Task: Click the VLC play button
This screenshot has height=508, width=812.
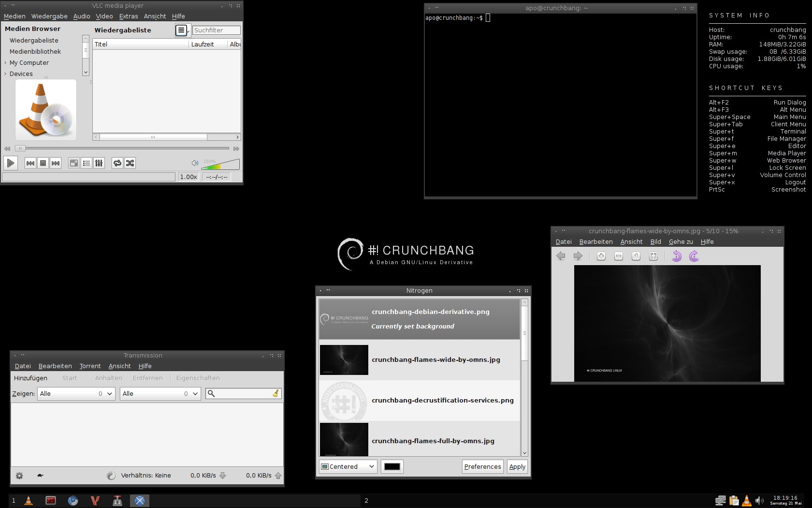Action: [11, 163]
